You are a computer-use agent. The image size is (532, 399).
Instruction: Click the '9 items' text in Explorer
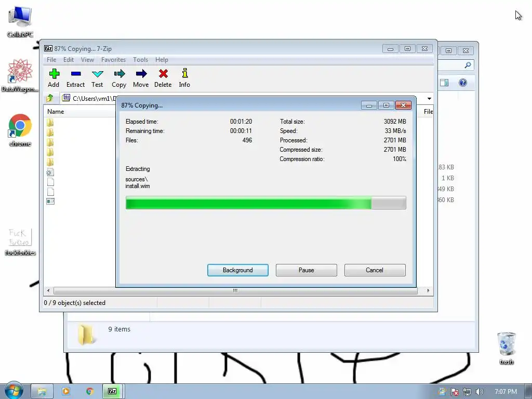coord(119,329)
